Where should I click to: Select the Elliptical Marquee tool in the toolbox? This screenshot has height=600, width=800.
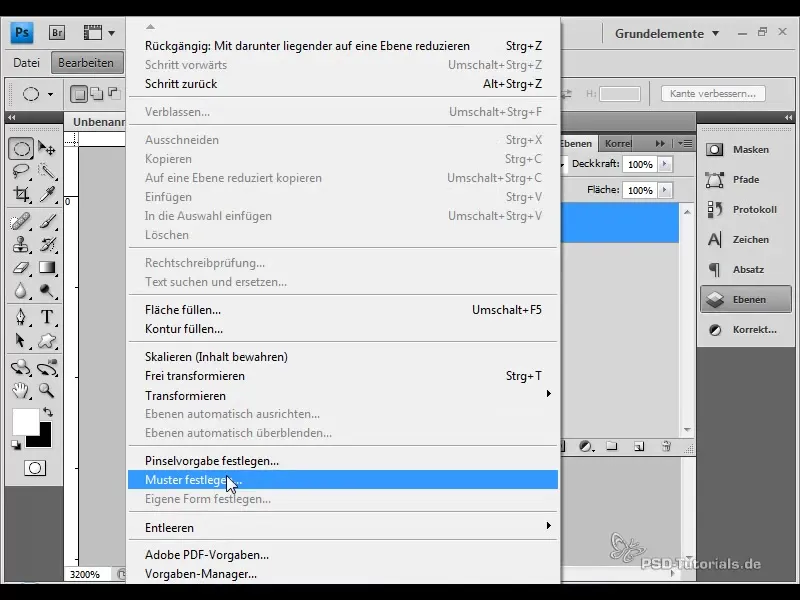click(x=21, y=149)
